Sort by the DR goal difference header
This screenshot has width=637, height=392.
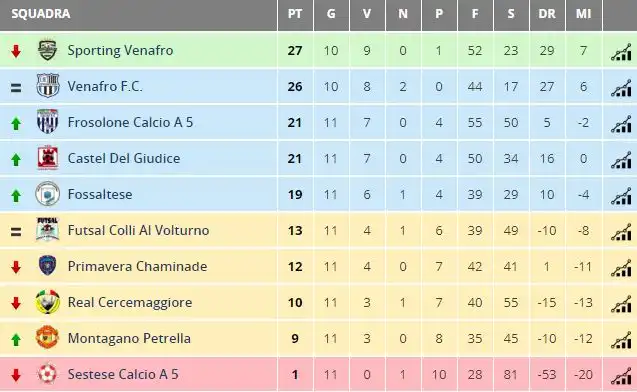tap(547, 14)
